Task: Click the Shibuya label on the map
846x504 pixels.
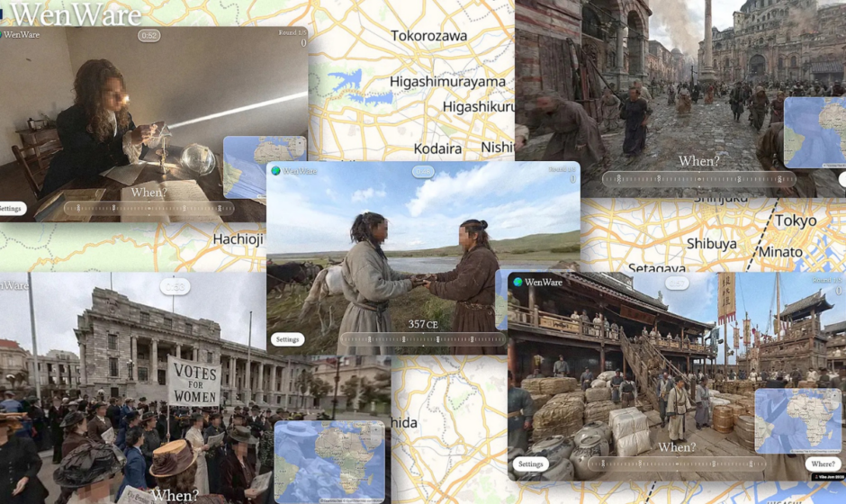Action: (x=712, y=244)
